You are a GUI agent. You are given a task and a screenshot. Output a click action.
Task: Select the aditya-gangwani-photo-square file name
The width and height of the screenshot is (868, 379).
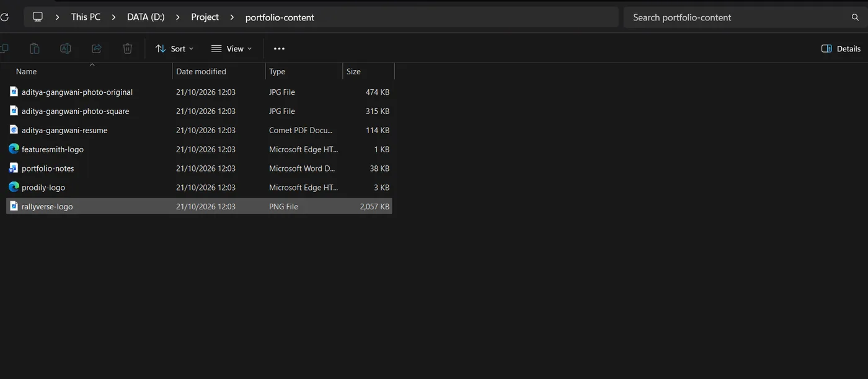(x=75, y=111)
